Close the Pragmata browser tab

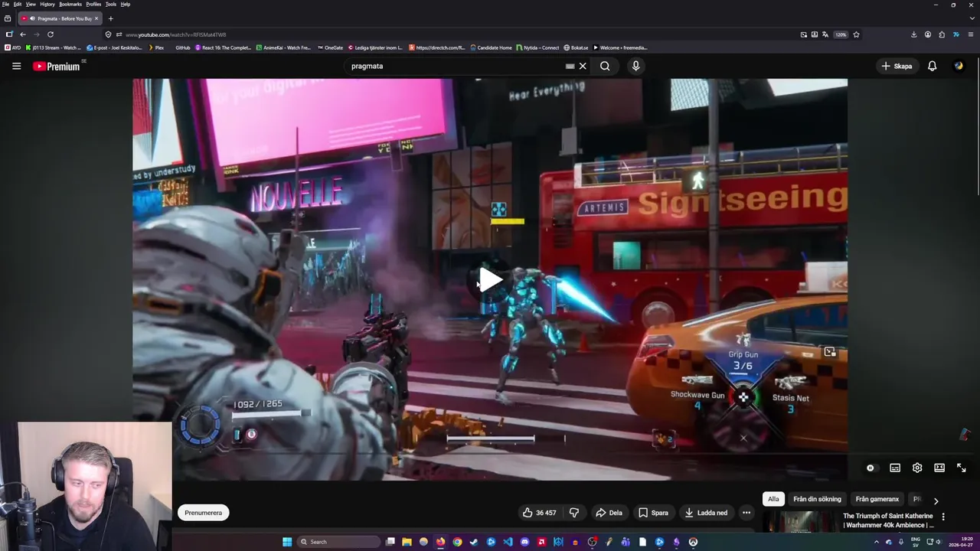point(96,18)
